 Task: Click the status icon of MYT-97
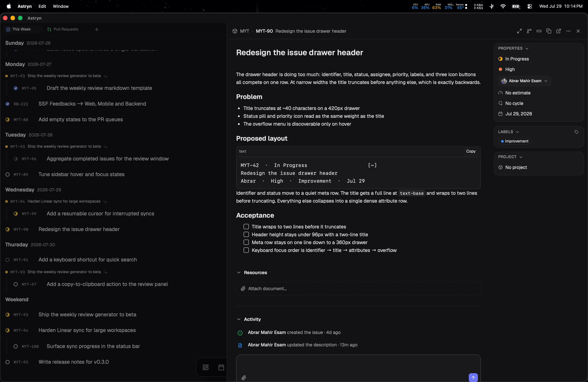tap(16, 284)
